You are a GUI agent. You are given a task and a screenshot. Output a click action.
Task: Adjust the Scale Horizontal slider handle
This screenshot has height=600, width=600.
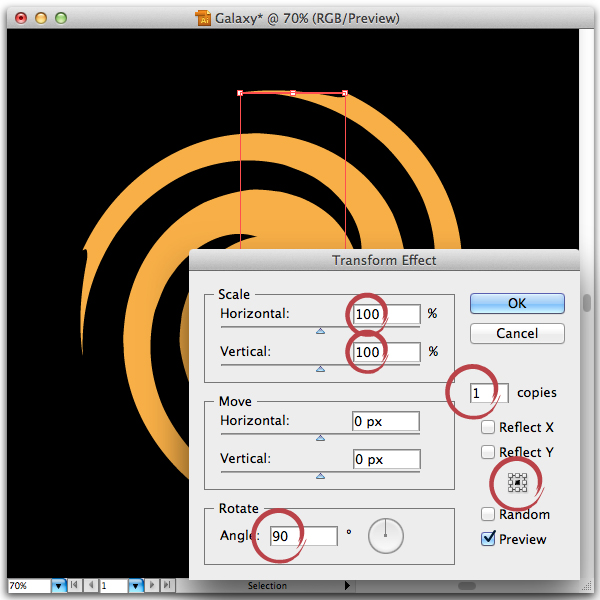[321, 331]
